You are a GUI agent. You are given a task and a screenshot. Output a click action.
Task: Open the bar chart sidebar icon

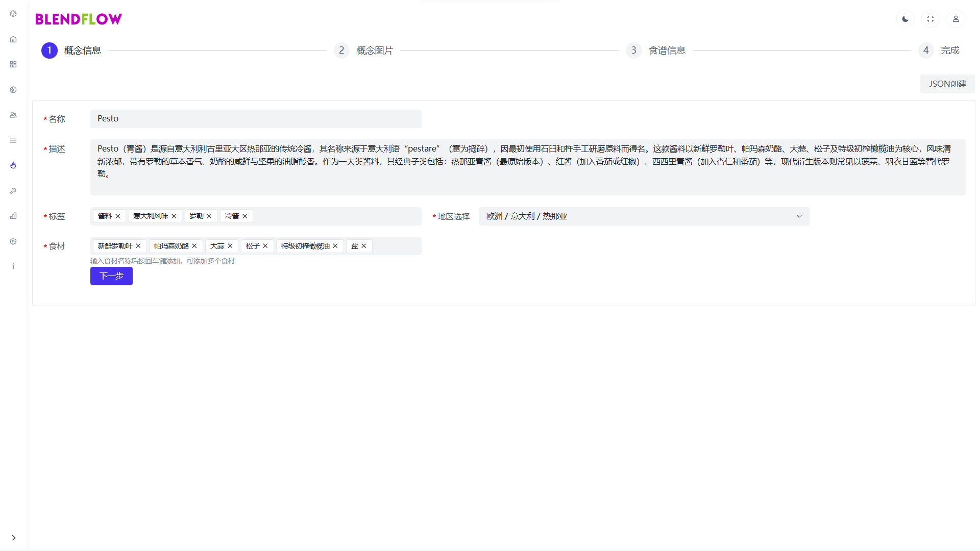pyautogui.click(x=13, y=216)
